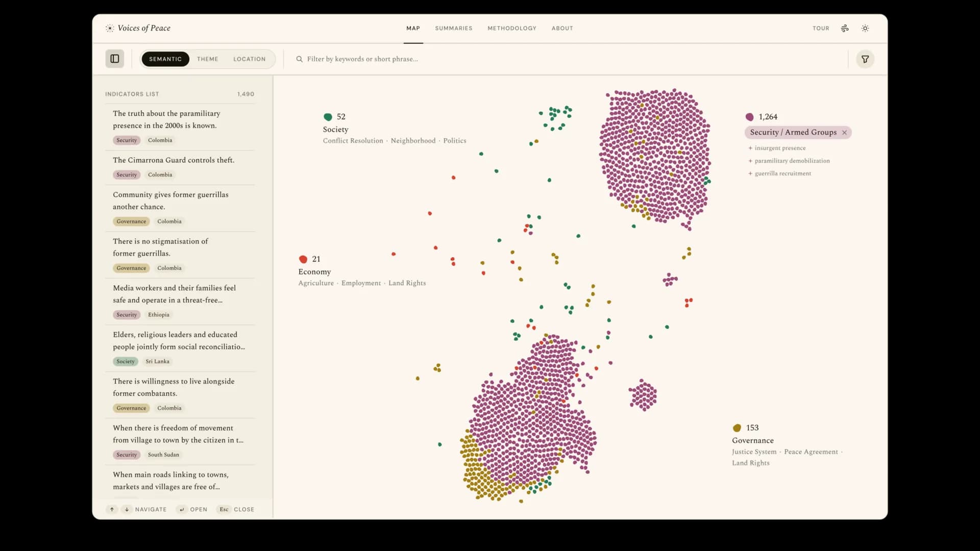Click the Economy cluster label
The height and width of the screenshot is (551, 980).
click(314, 272)
